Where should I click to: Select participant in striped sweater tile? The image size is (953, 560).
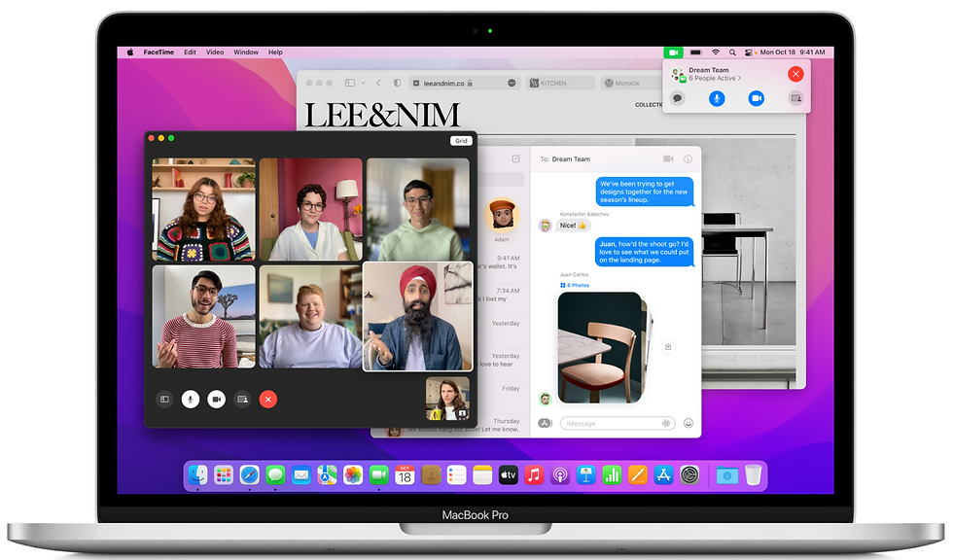(203, 316)
